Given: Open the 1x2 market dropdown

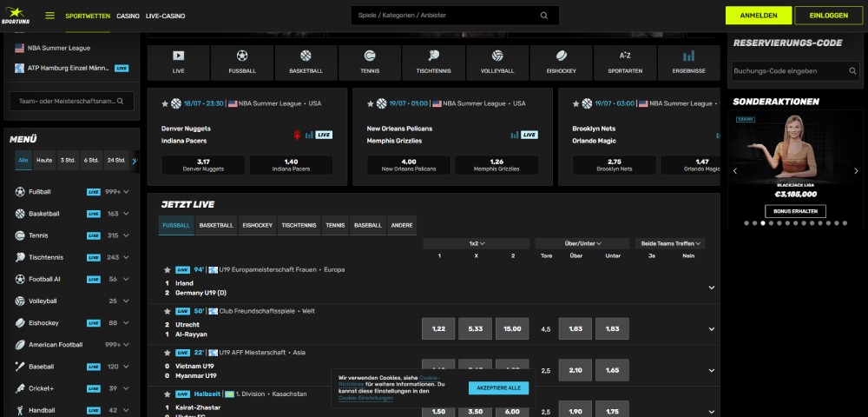Looking at the screenshot, I should click(476, 244).
